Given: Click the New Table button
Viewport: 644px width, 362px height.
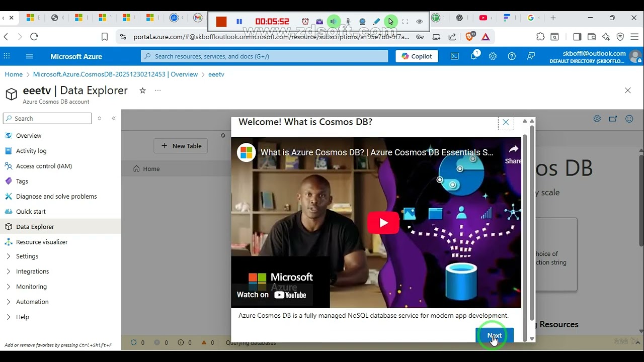Looking at the screenshot, I should [x=181, y=146].
